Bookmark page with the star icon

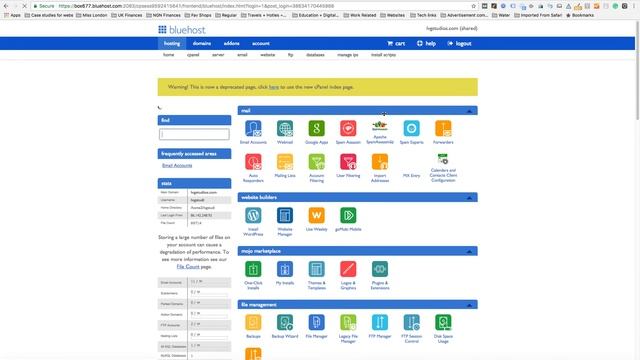[x=473, y=6]
